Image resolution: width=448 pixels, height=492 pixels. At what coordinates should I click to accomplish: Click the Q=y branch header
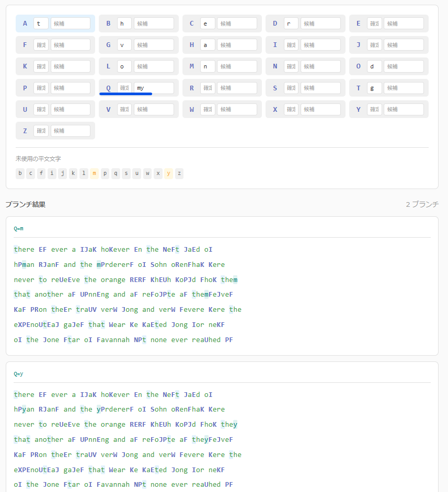coord(18,373)
